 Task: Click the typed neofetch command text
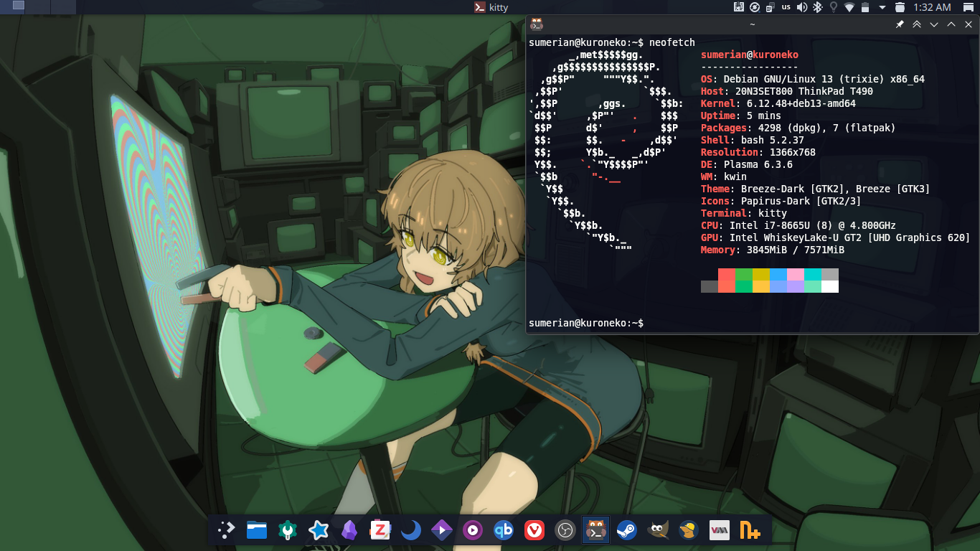[672, 43]
